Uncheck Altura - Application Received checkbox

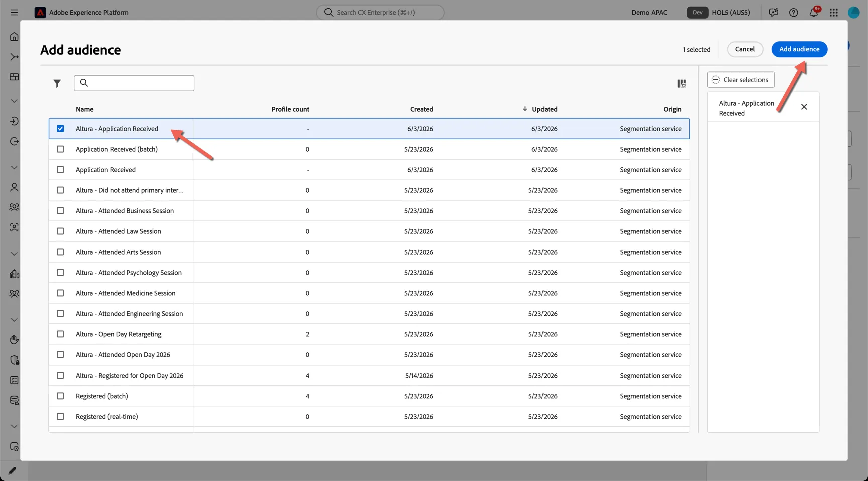pyautogui.click(x=60, y=129)
